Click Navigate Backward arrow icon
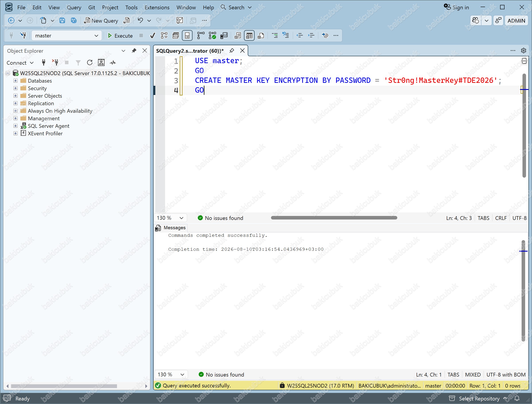 [11, 20]
